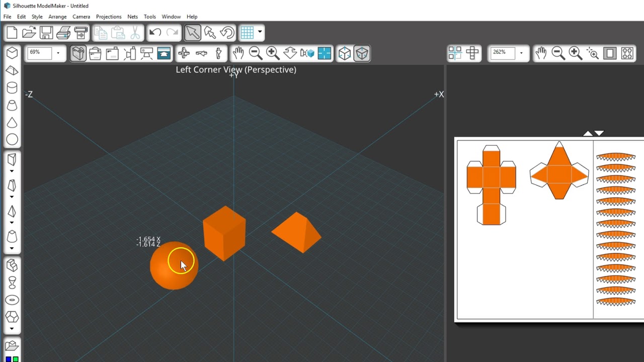Viewport: 644px width, 362px height.
Task: Create a new file with the blank page icon
Action: (12, 33)
